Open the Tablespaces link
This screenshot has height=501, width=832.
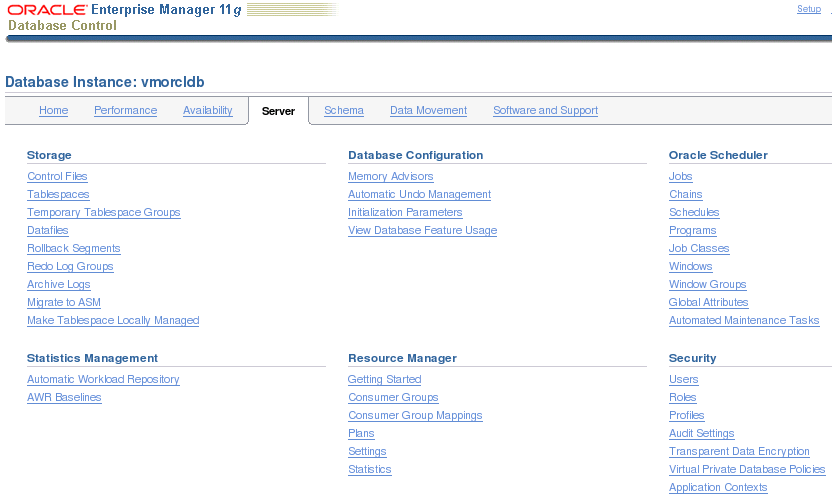(x=58, y=194)
